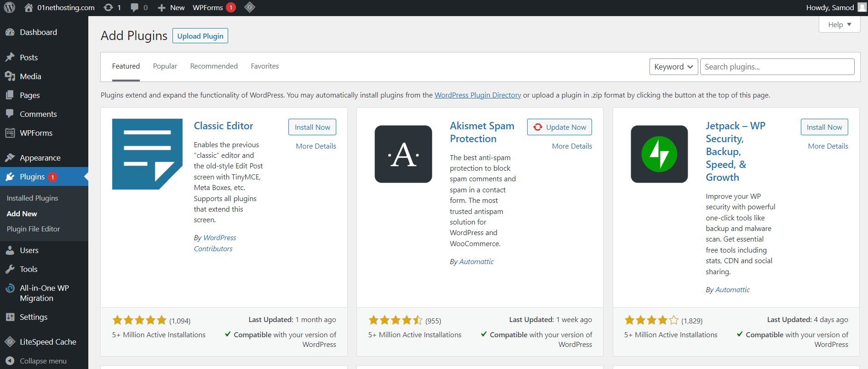Viewport: 868px width, 369px height.
Task: Click the user avatar next to Howdy, Samod
Action: click(x=862, y=7)
